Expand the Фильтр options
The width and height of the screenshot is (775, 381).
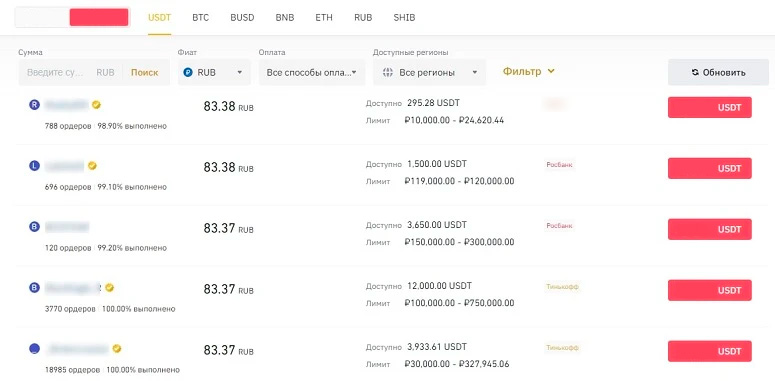[x=529, y=72]
